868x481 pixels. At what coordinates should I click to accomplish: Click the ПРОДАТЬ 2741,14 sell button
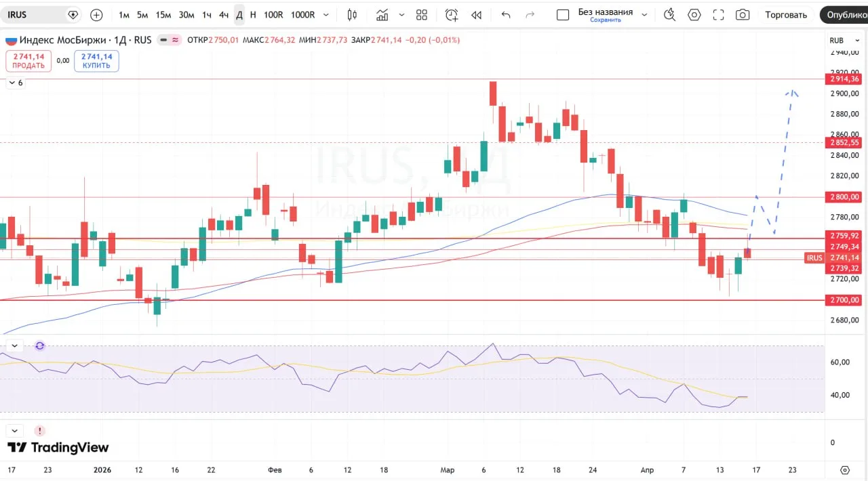point(28,61)
